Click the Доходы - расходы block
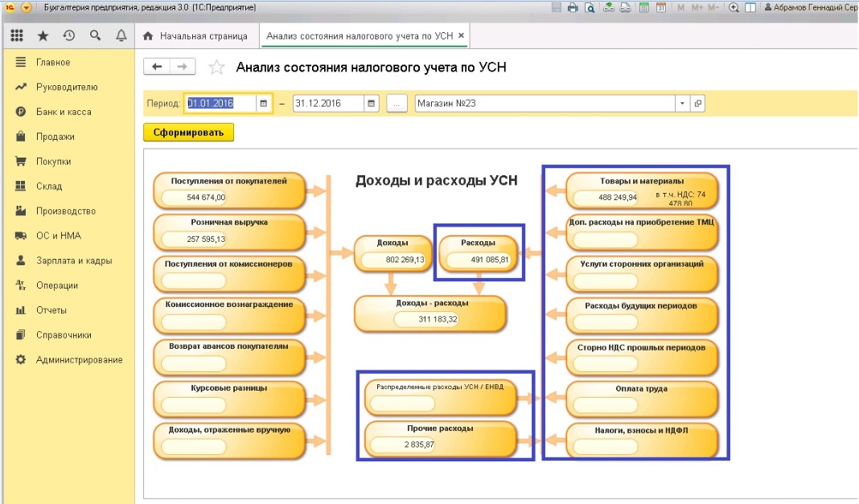Viewport: 859px width, 504px height. [x=430, y=313]
